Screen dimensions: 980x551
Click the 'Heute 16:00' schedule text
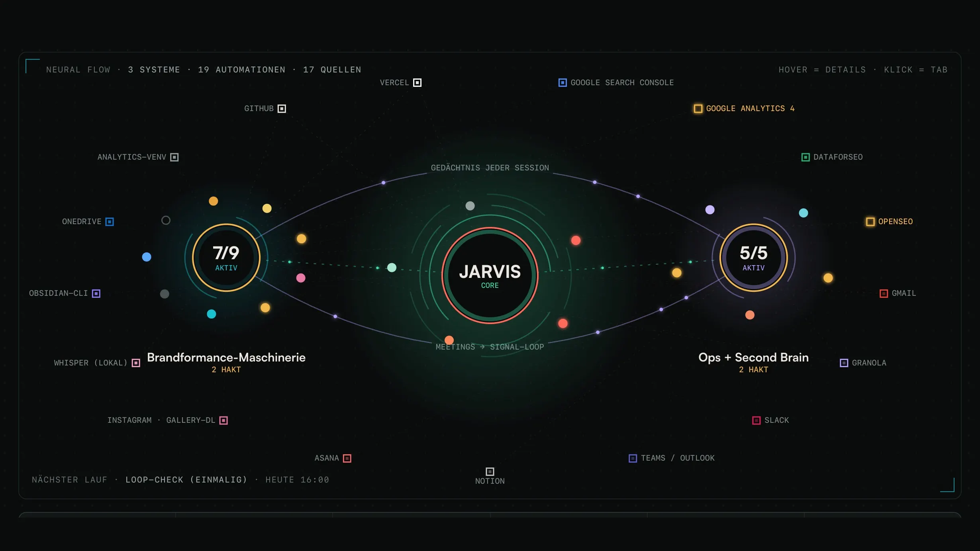point(297,480)
